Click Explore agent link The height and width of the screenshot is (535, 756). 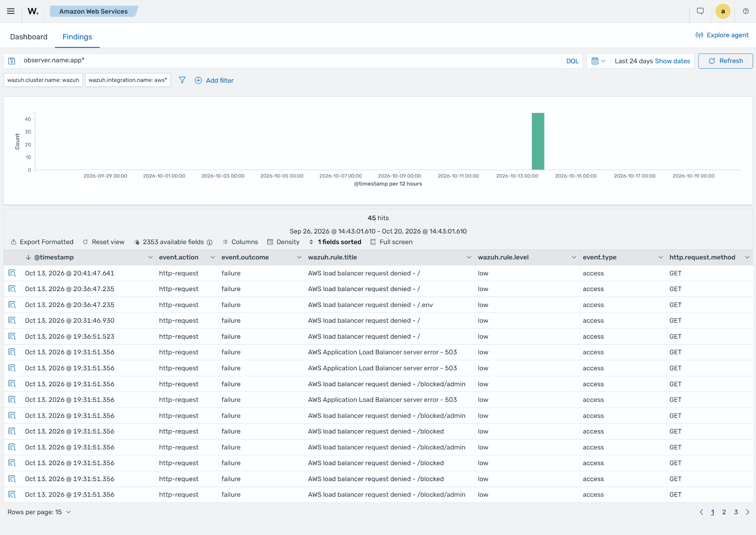(x=722, y=35)
